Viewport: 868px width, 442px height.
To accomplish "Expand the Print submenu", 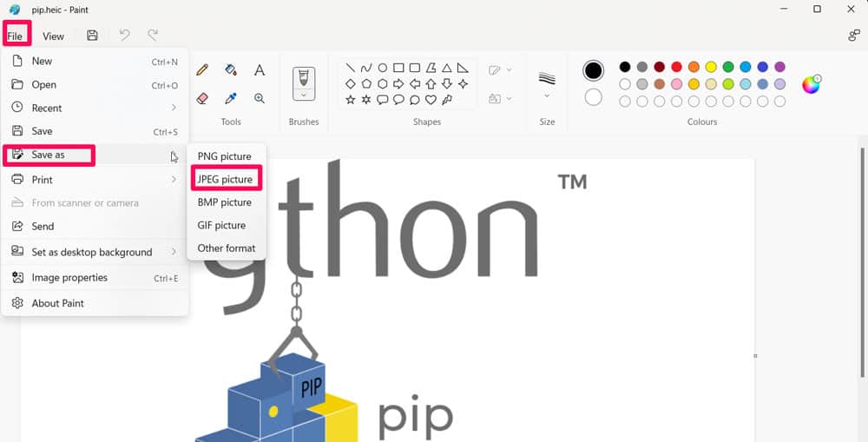I will click(x=174, y=180).
